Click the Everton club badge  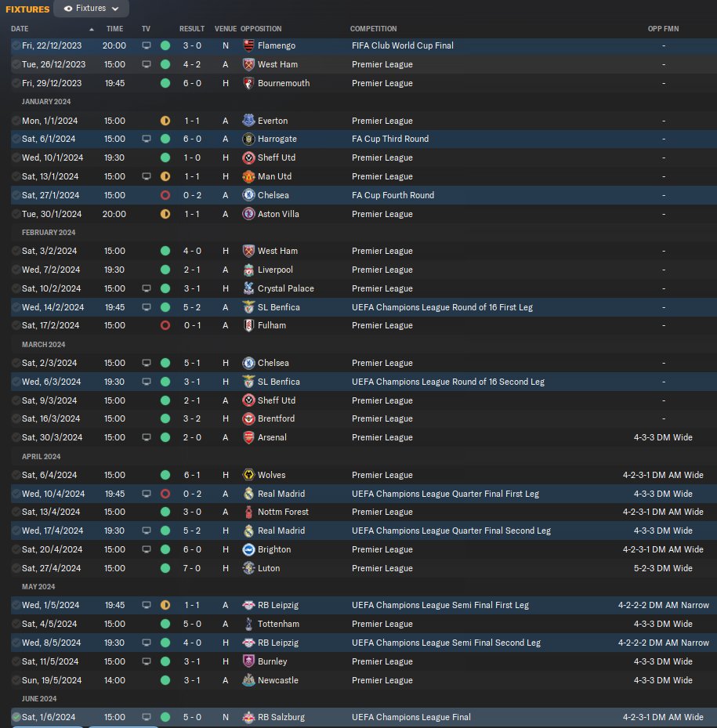249,121
